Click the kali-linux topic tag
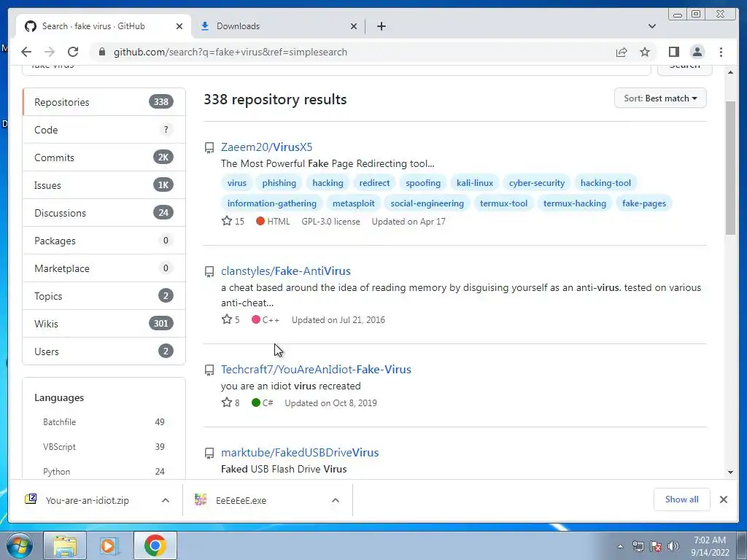This screenshot has height=560, width=747. 475,183
